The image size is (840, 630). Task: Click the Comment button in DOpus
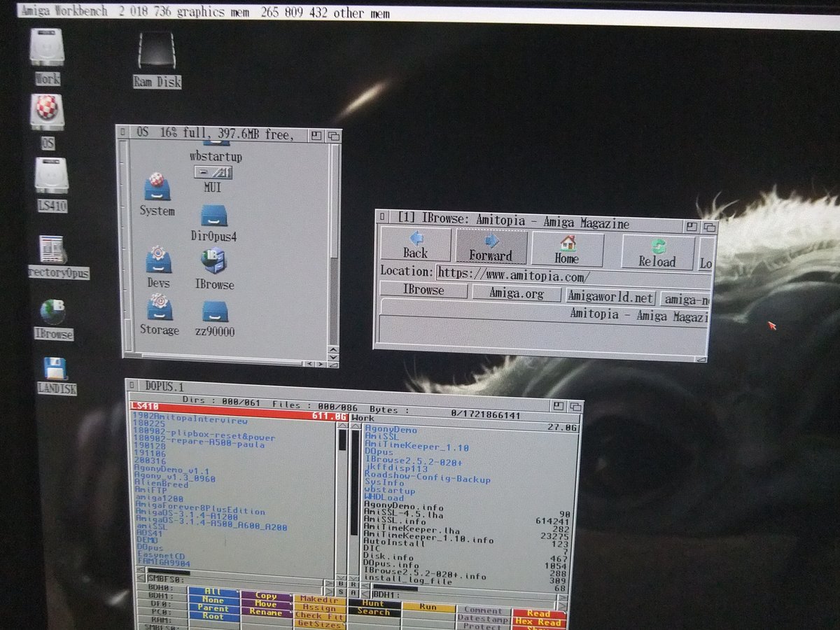point(484,610)
